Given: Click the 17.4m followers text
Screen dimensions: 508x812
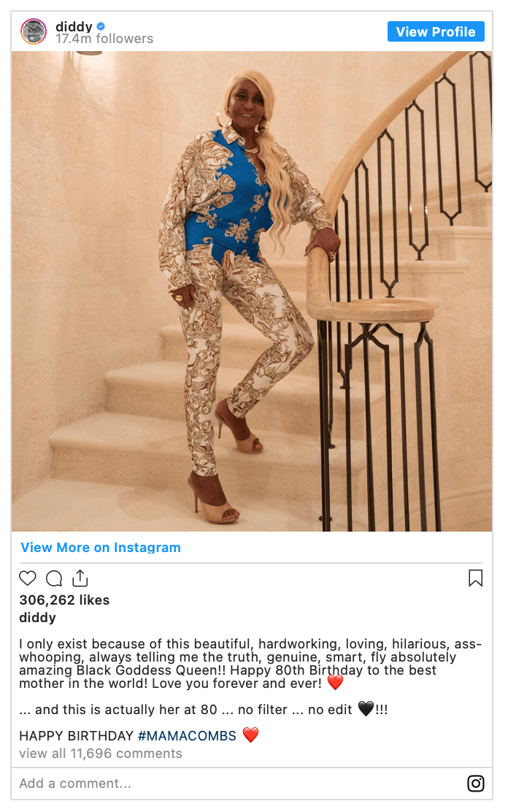Looking at the screenshot, I should 104,39.
